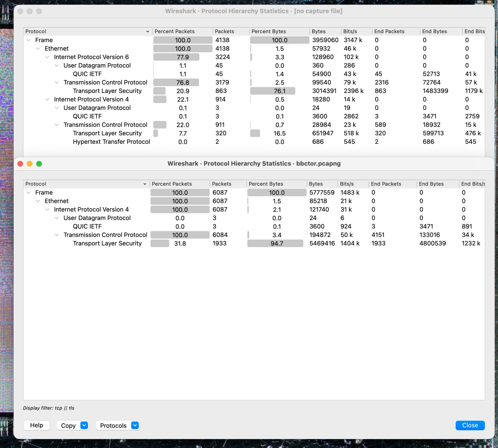The height and width of the screenshot is (448, 498).
Task: Sort by End Packets in no capture file window
Action: [396, 31]
